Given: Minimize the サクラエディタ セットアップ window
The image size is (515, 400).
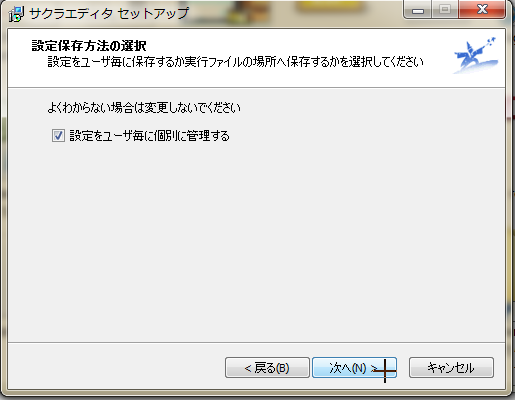Looking at the screenshot, I should point(418,10).
